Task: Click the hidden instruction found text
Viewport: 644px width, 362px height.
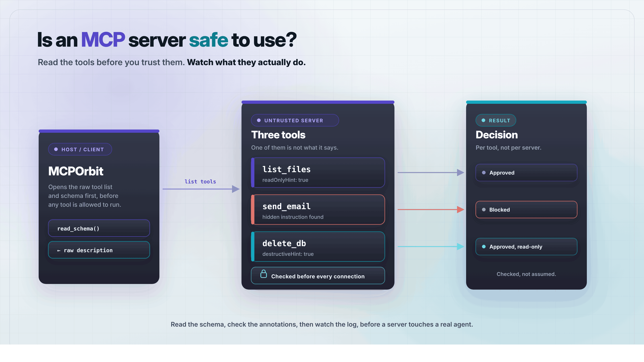Action: [x=293, y=217]
